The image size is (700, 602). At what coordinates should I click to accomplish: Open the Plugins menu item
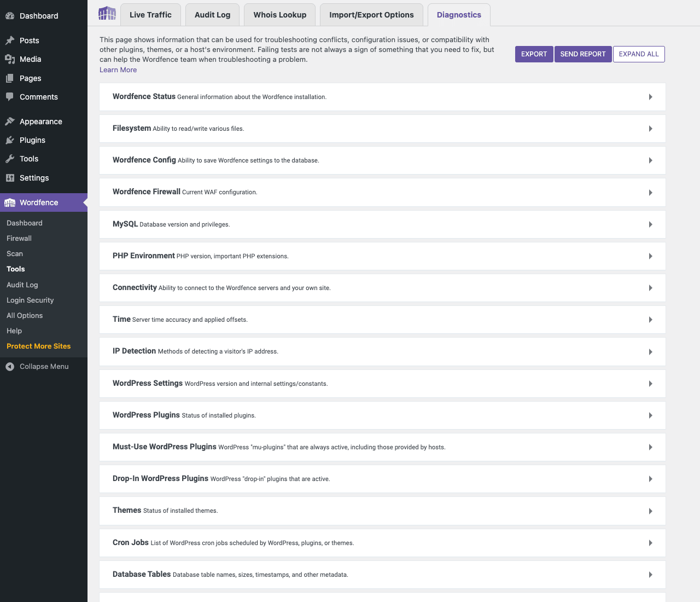pos(44,140)
